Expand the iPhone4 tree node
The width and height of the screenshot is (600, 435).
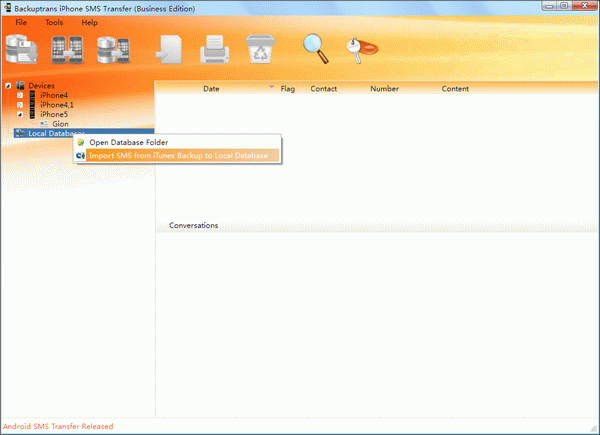(20, 95)
